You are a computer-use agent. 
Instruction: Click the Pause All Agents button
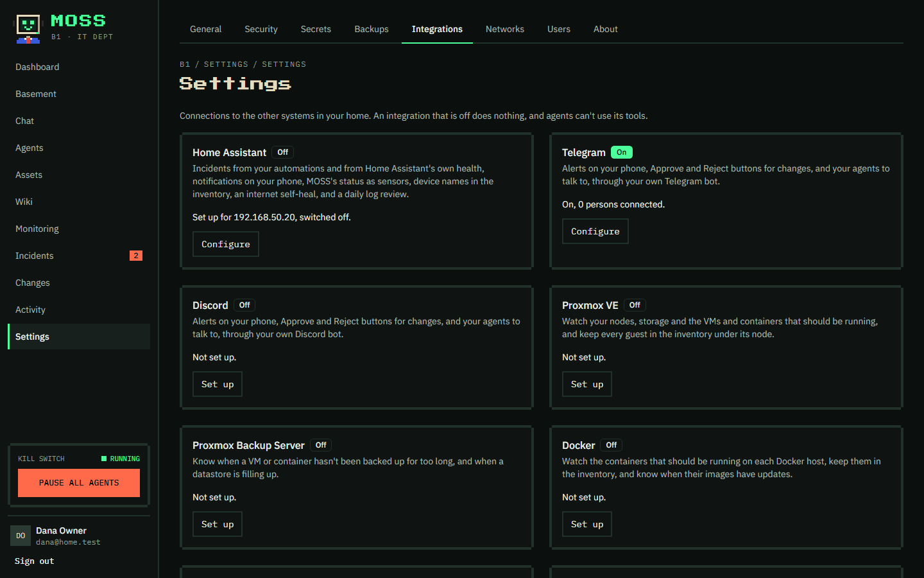79,483
